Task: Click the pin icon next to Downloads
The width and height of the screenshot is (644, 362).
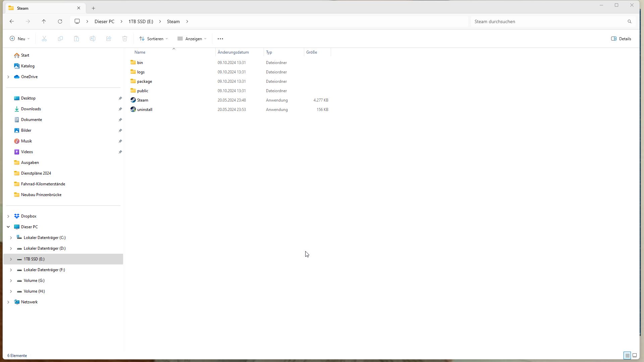Action: tap(120, 109)
